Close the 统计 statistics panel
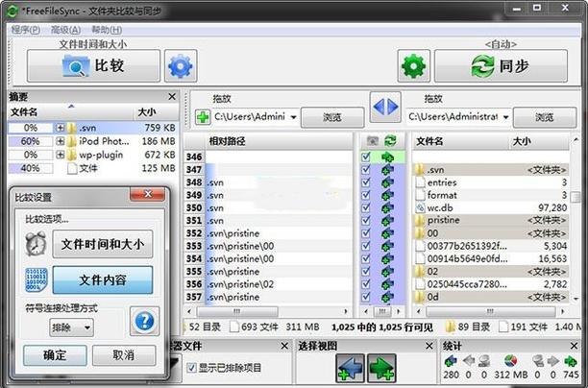588x388 pixels. pyautogui.click(x=575, y=346)
